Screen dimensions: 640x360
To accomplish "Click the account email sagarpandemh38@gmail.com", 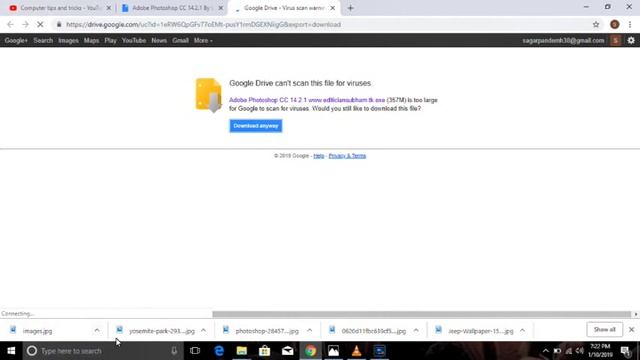I will (x=563, y=40).
